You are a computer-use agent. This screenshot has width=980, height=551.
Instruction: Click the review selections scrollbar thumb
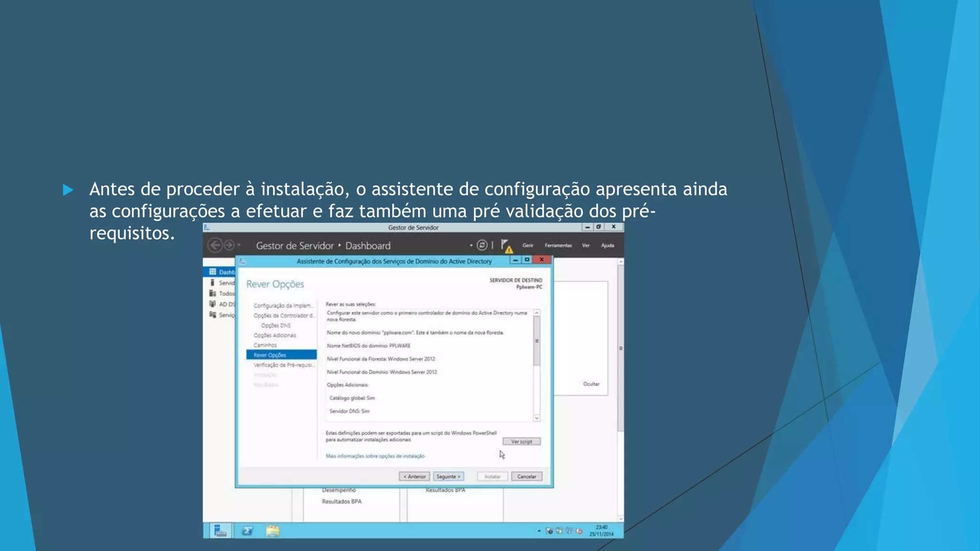click(537, 341)
